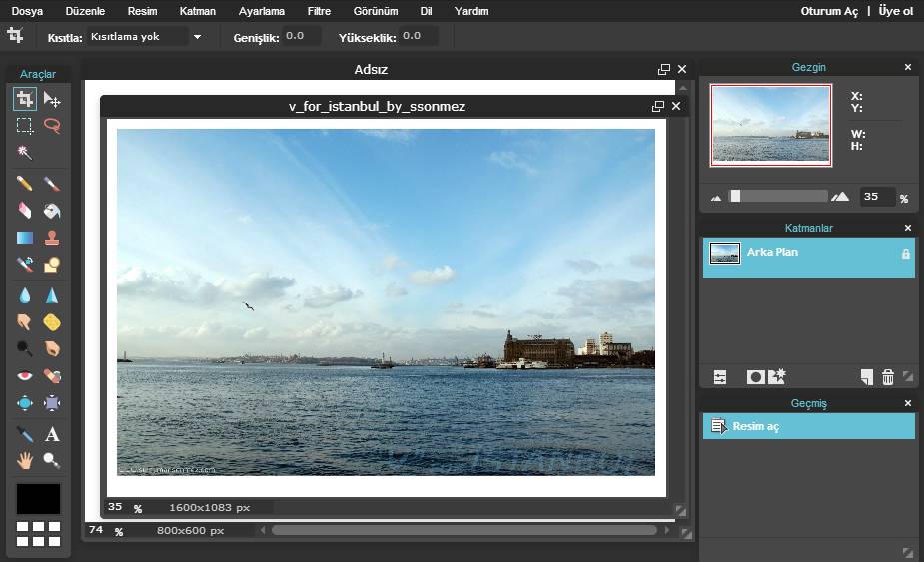Open the Kısıtla constraint dropdown
924x562 pixels.
point(145,36)
